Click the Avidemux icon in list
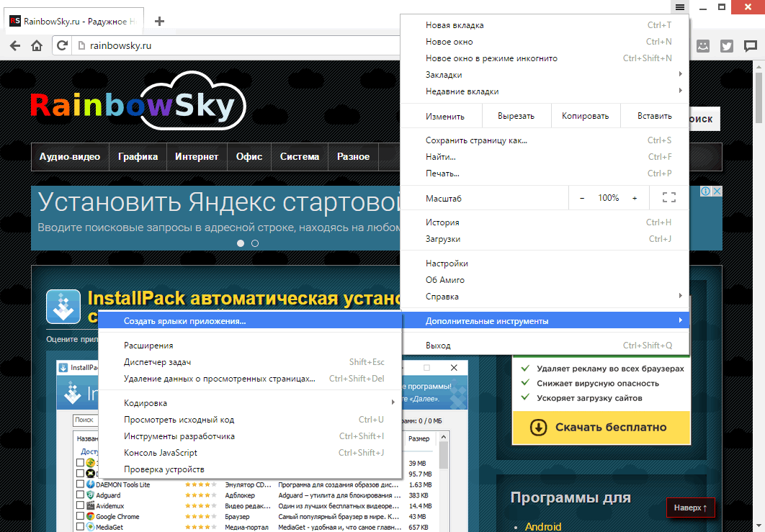Image resolution: width=765 pixels, height=532 pixels. (x=90, y=505)
